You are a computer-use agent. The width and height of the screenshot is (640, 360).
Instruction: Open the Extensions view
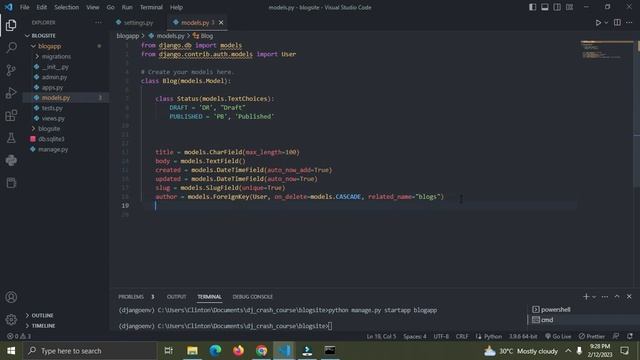(x=11, y=116)
